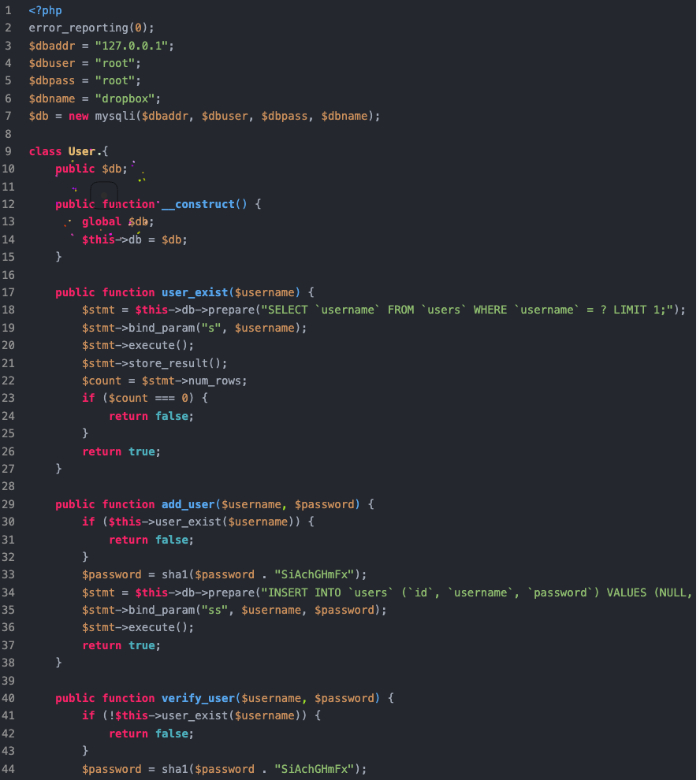700x780 pixels.
Task: Click the store_result() call on line 21
Action: (x=175, y=363)
